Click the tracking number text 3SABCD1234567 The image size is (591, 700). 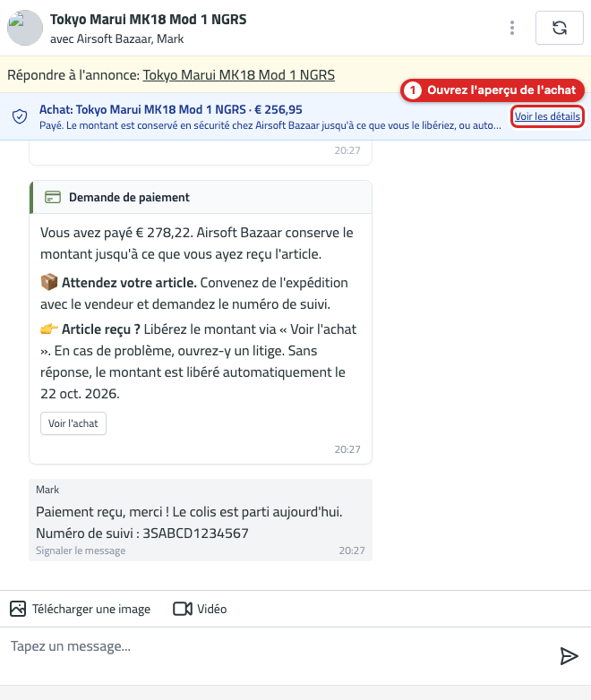(195, 533)
